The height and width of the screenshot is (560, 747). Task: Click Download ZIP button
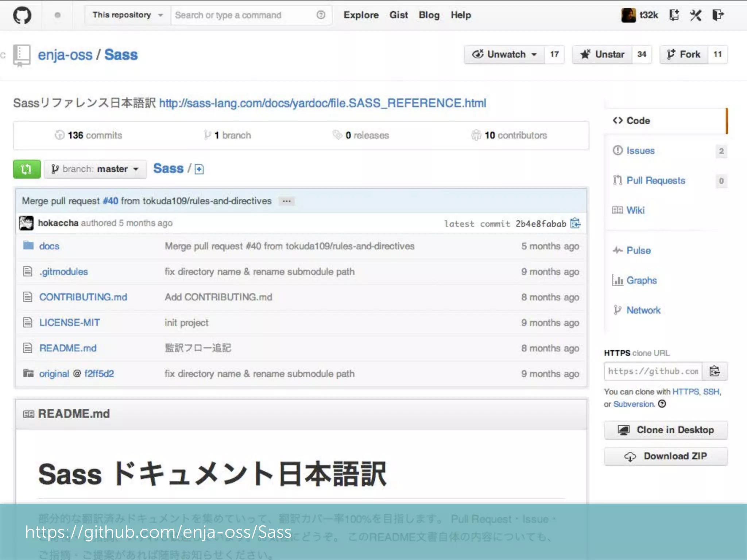666,456
